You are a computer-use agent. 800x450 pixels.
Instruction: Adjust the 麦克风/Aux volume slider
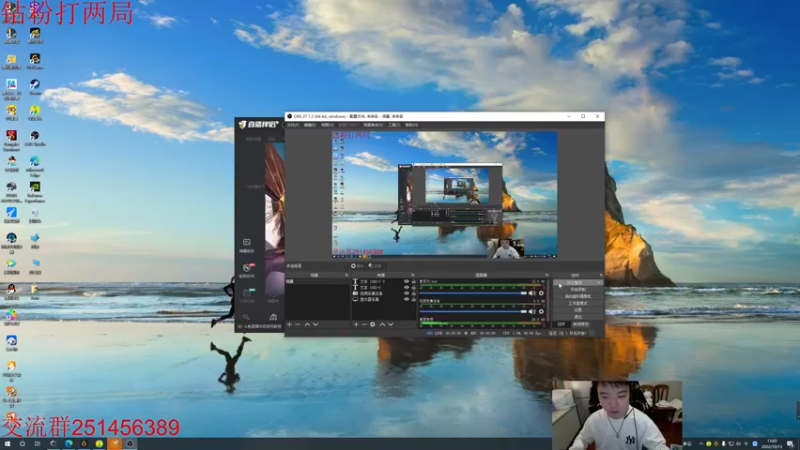(x=473, y=293)
